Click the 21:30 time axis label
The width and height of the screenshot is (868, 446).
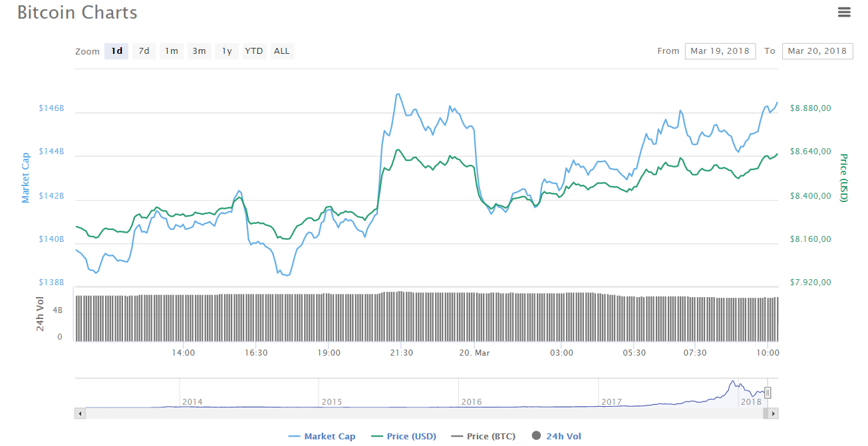pos(402,352)
